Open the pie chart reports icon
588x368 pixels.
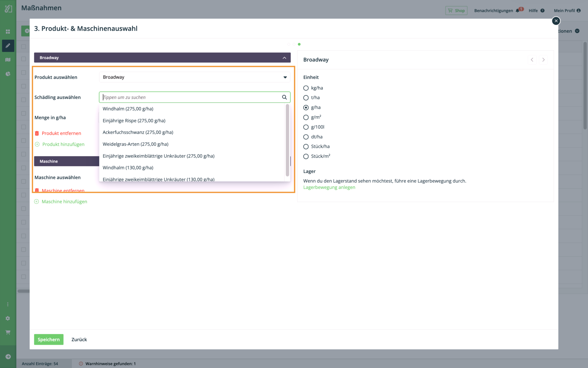point(8,74)
